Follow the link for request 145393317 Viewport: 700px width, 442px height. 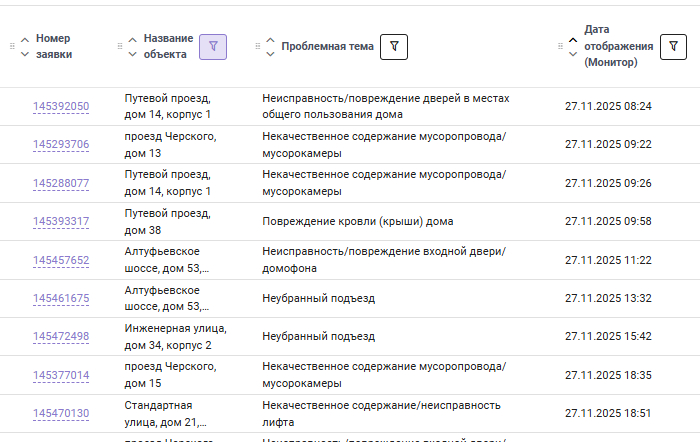61,222
